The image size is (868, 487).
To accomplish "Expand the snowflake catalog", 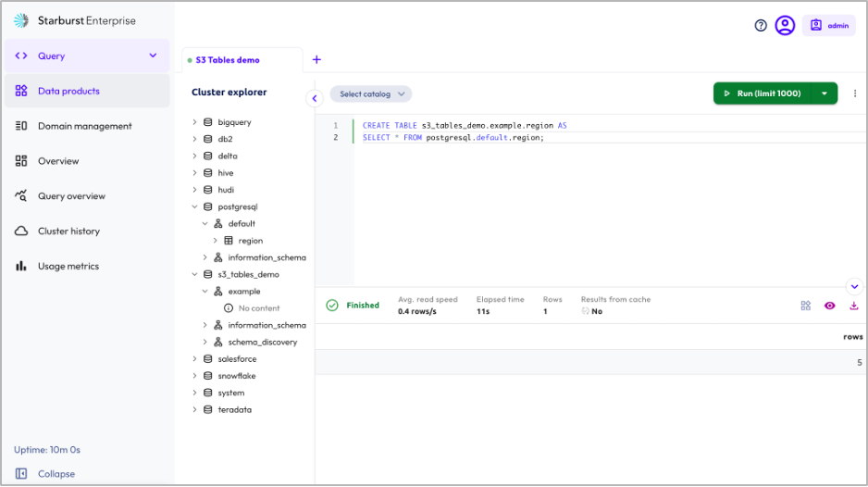I will (x=194, y=376).
